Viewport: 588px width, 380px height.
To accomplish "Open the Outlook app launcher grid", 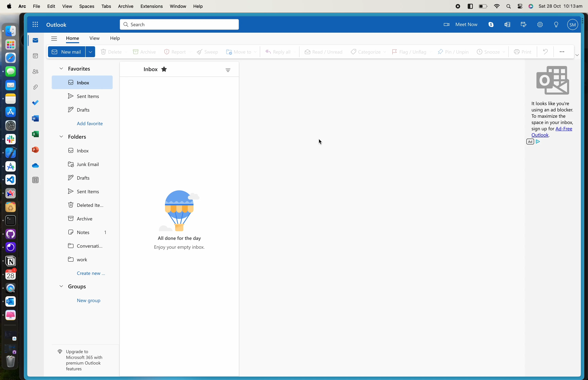I will click(35, 24).
